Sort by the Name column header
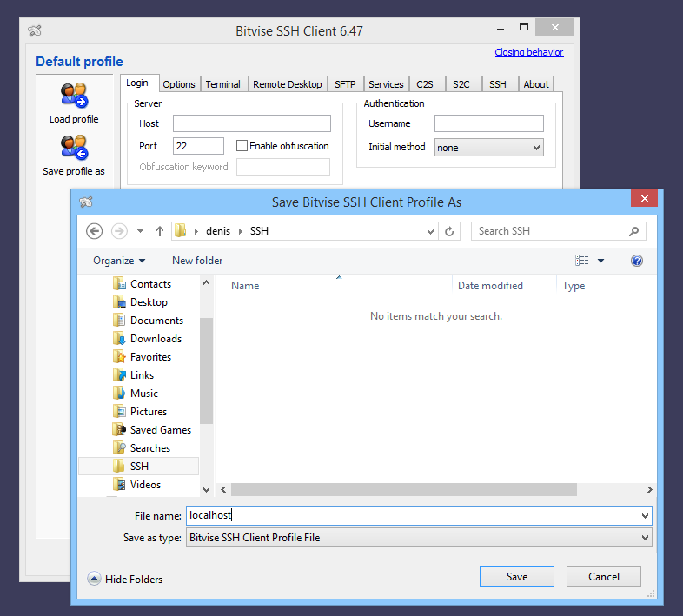Image resolution: width=683 pixels, height=616 pixels. coord(245,286)
